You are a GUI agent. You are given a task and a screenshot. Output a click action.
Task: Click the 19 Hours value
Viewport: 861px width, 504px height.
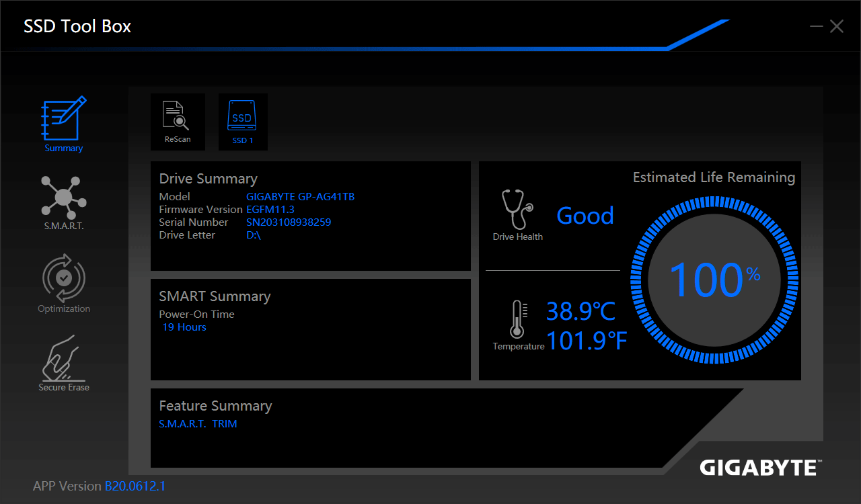click(184, 327)
